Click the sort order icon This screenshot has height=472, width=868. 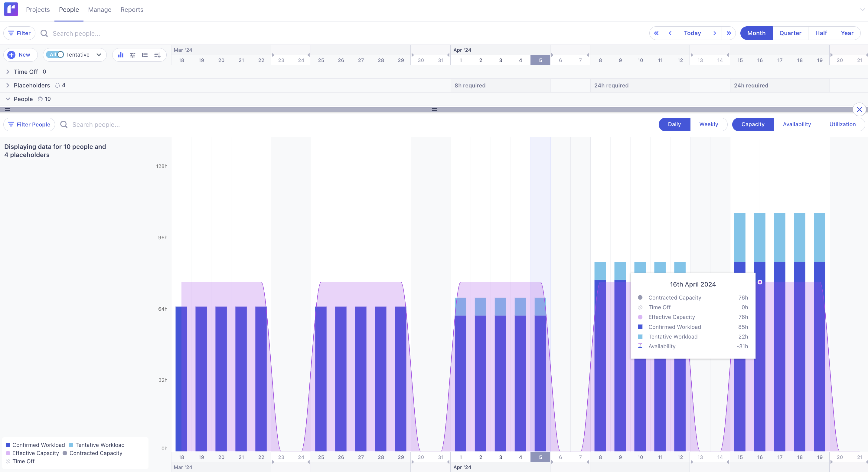[x=157, y=55]
